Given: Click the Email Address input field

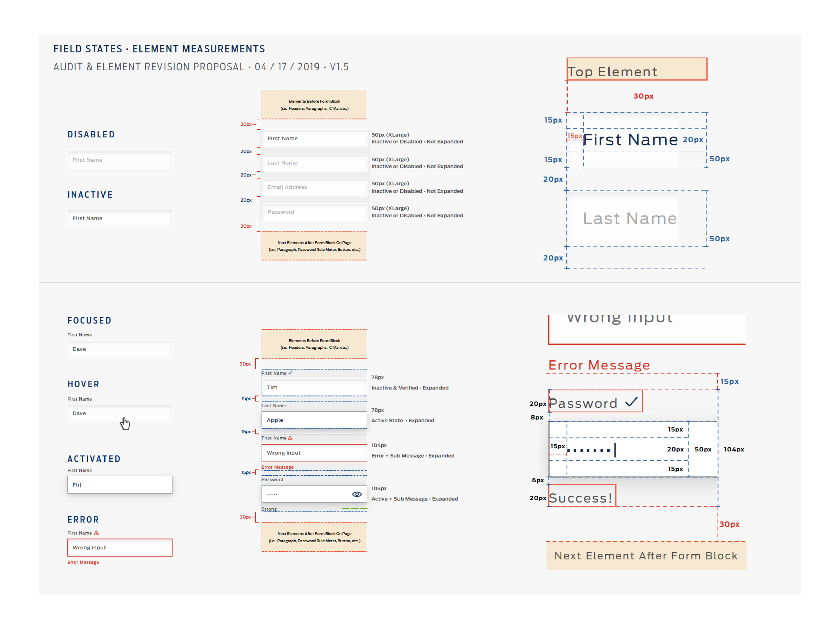Looking at the screenshot, I should pos(314,187).
